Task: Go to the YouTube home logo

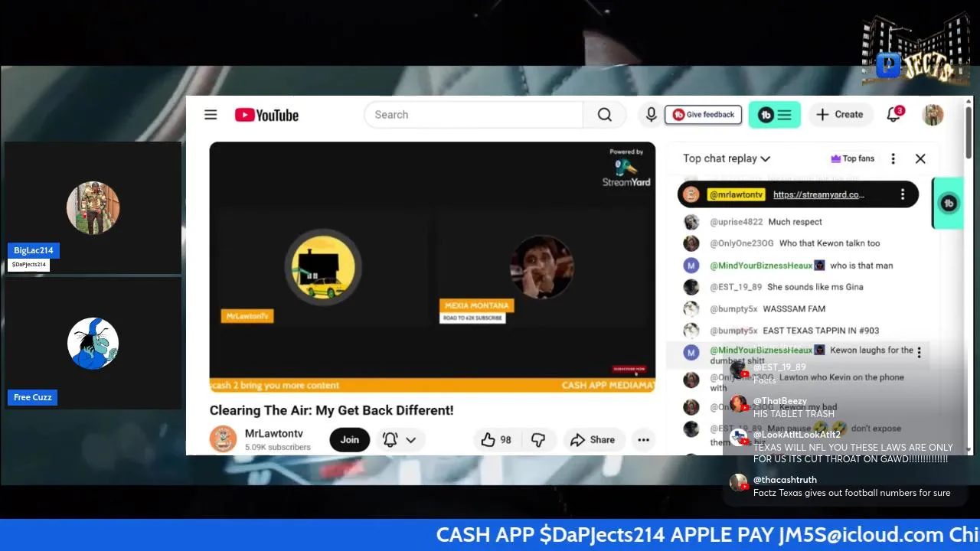Action: pyautogui.click(x=266, y=115)
